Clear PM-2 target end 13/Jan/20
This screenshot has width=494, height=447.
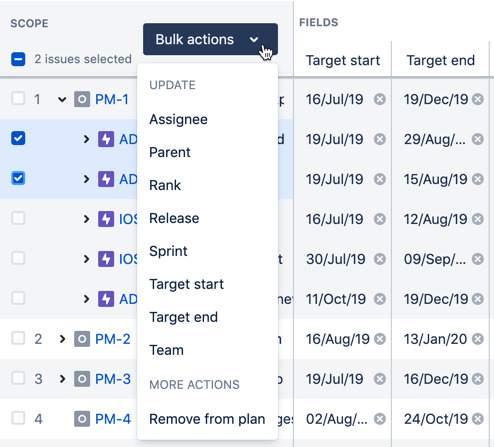coord(478,339)
